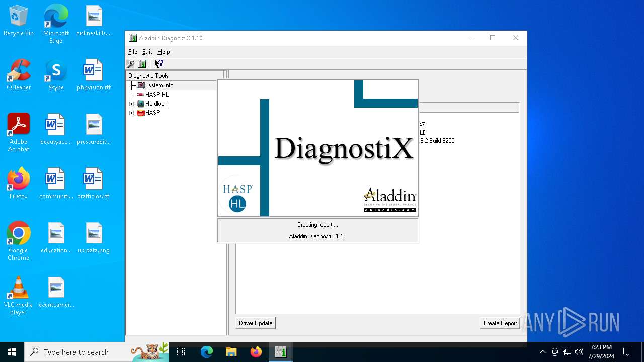Open usrdata.png file on desktop
644x362 pixels.
[94, 238]
